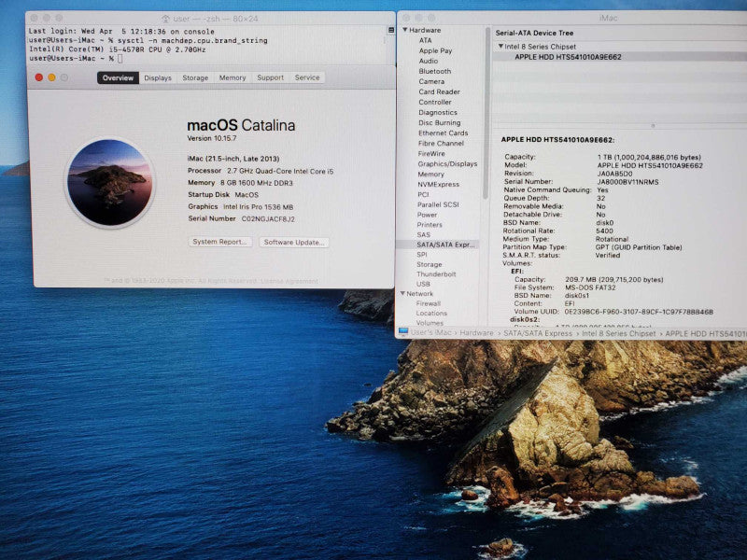Open the Storage tab
Screen dimensions: 747x560
195,77
